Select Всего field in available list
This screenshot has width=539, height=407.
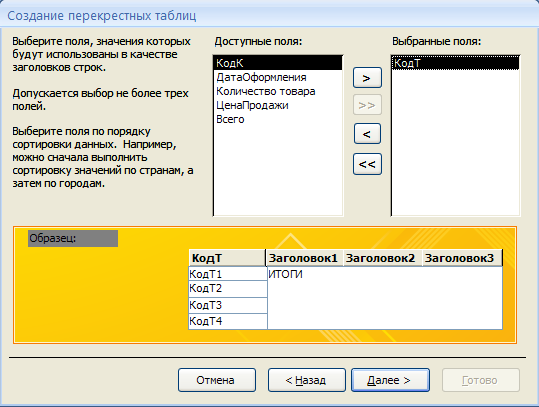(x=278, y=119)
